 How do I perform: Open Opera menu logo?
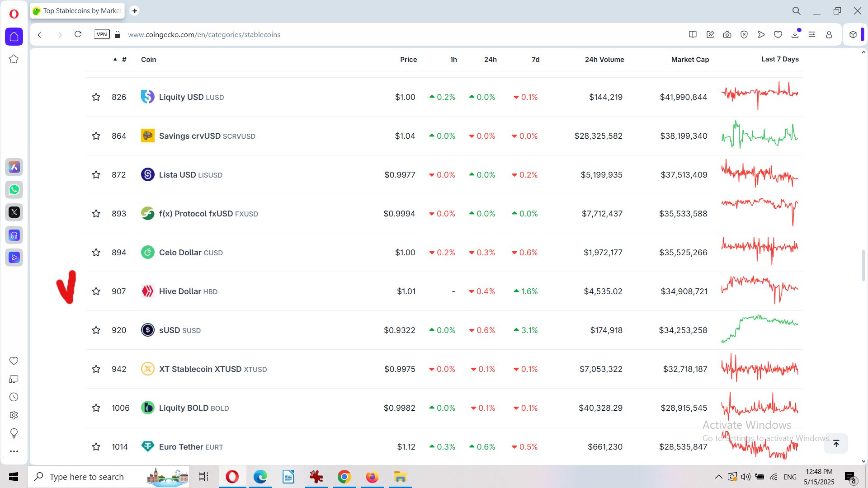click(14, 14)
